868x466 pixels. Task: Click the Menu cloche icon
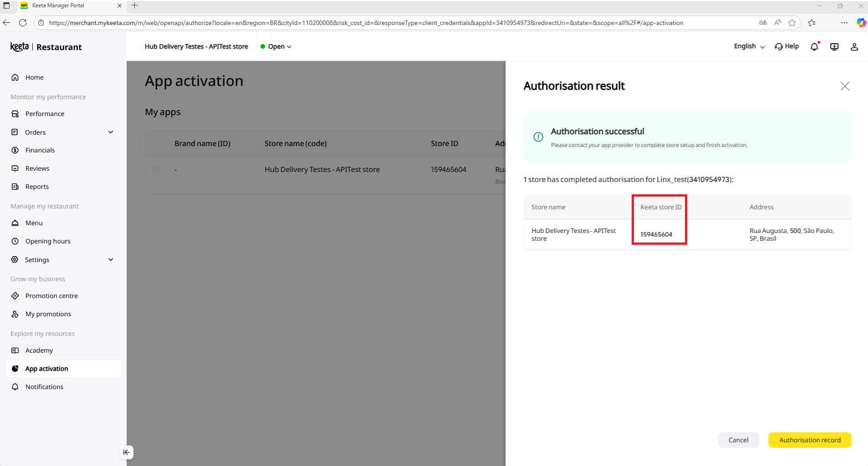tap(15, 223)
